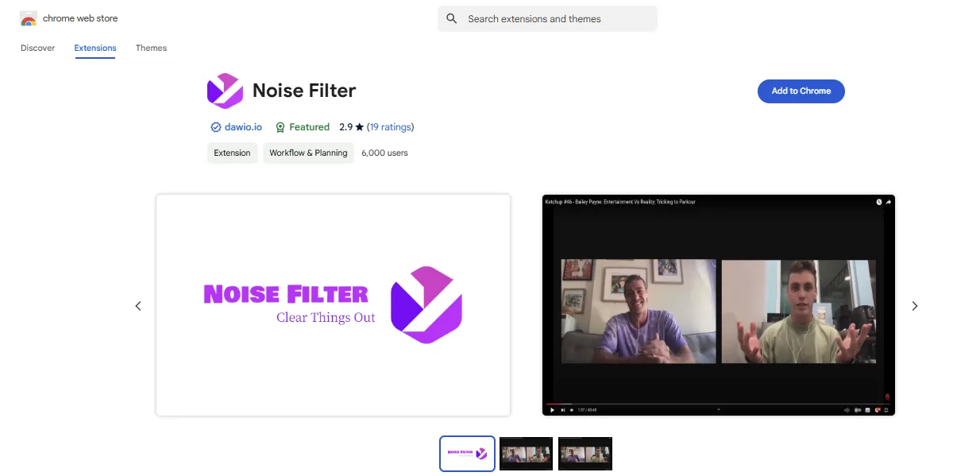Screen dimensions: 980x476
Task: Open the Workflow & Planning category
Action: click(308, 153)
